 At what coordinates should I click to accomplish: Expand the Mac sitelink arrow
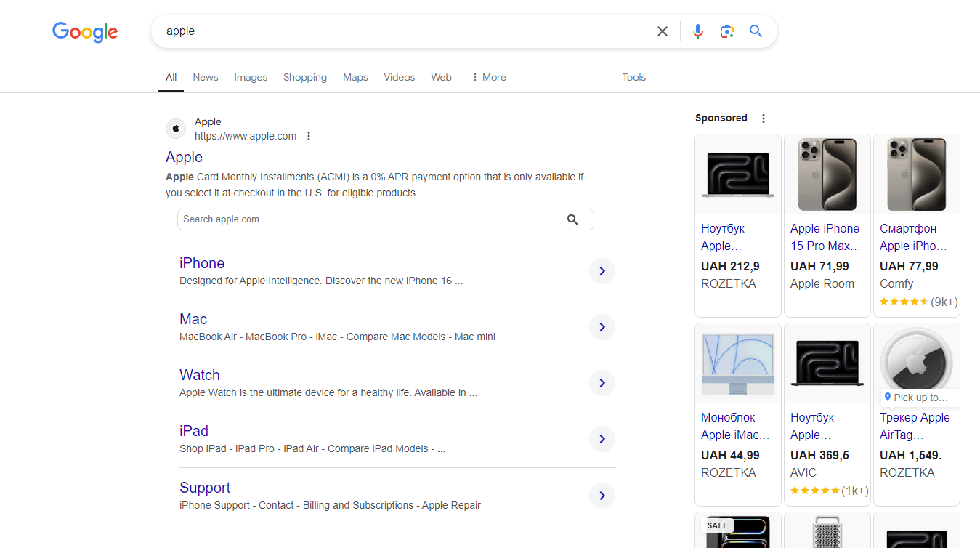coord(602,327)
